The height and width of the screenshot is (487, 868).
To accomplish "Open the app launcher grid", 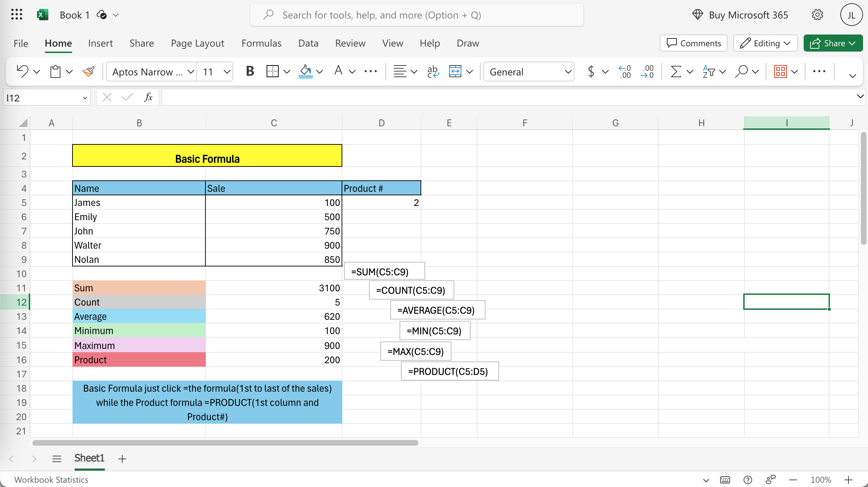I will (16, 15).
